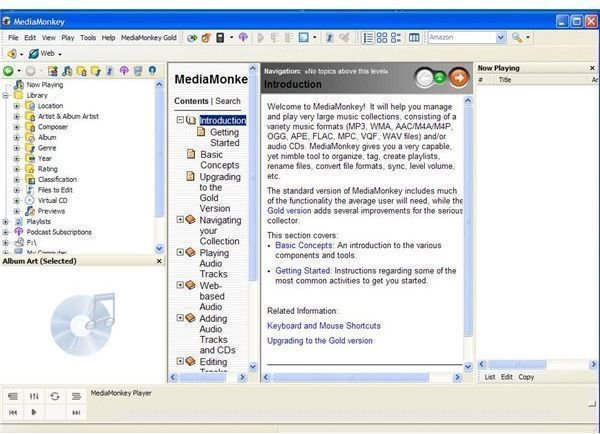Toggle repeat in the player controls
Screen dimensions: 600x434
click(x=55, y=396)
